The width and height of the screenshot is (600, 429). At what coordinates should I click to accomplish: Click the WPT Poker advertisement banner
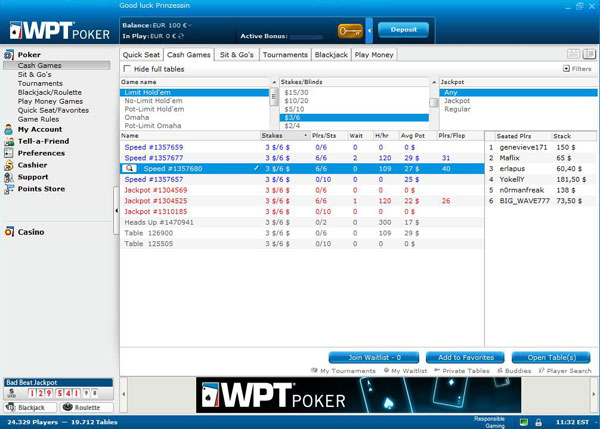358,395
